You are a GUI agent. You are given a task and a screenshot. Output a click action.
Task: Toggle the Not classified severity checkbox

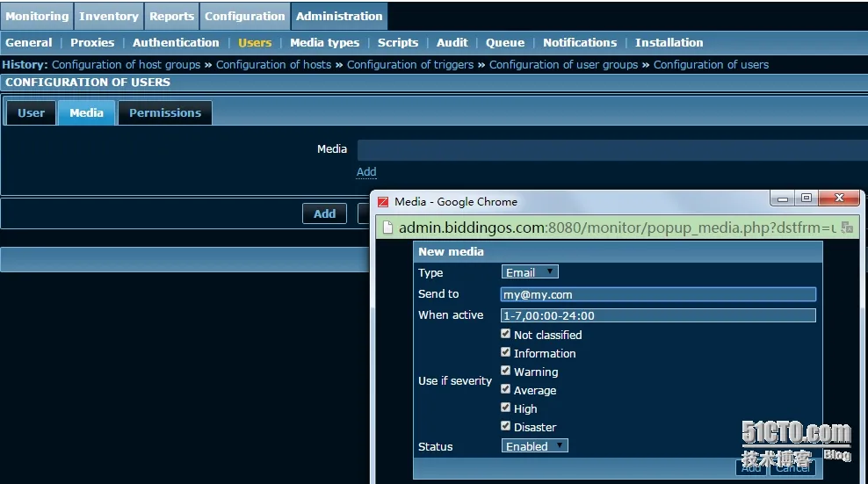(505, 334)
